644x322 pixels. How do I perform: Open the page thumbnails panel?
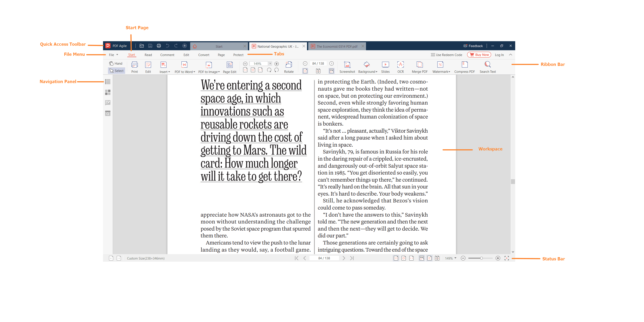pyautogui.click(x=108, y=92)
